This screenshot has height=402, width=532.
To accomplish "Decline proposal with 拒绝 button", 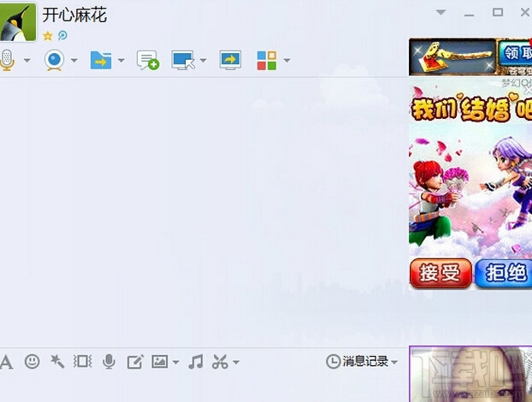I will pyautogui.click(x=504, y=273).
